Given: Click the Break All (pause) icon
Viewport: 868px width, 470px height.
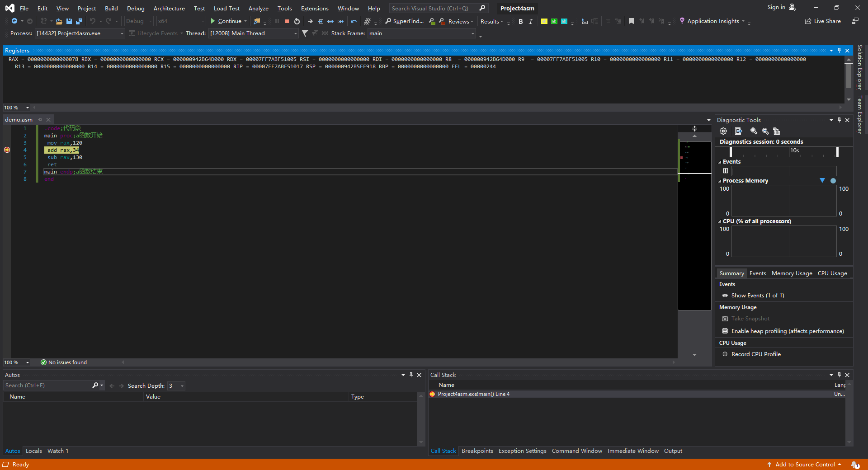Looking at the screenshot, I should coord(277,21).
